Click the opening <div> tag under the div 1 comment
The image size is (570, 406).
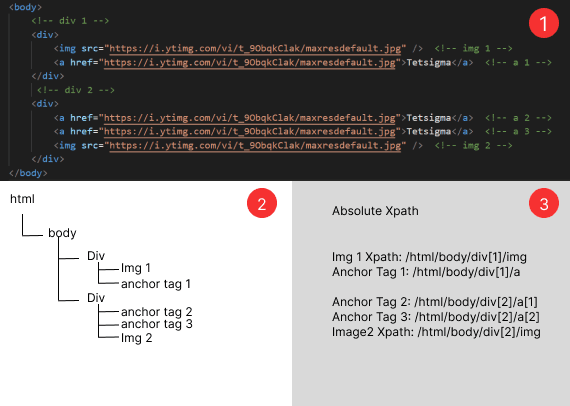point(45,35)
